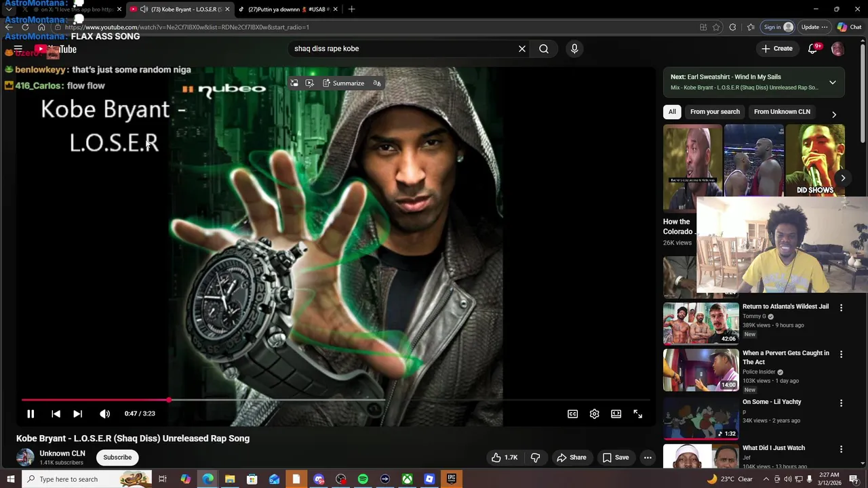Viewport: 868px width, 488px height.
Task: Expand the Next up mix playlist panel
Action: click(832, 83)
